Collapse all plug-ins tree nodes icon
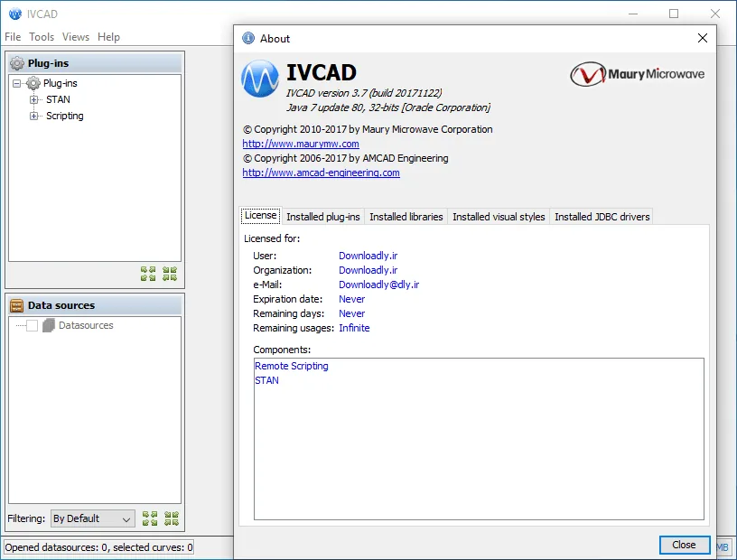 [170, 274]
